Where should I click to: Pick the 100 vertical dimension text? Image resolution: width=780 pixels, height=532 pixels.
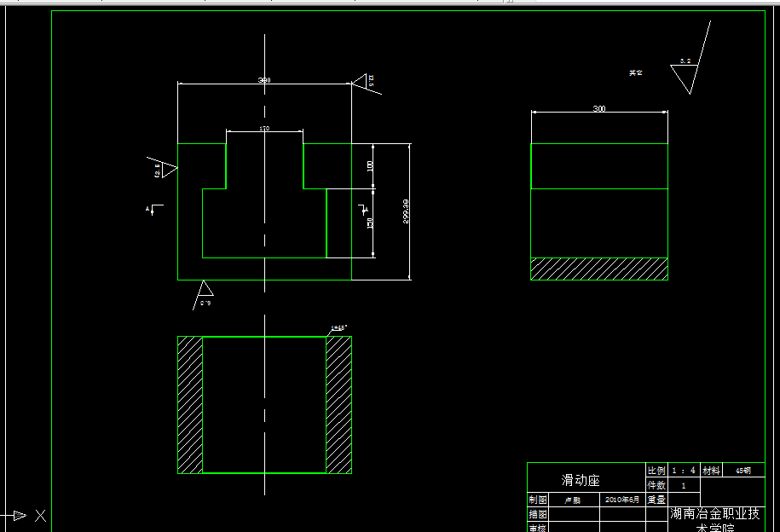(x=370, y=165)
